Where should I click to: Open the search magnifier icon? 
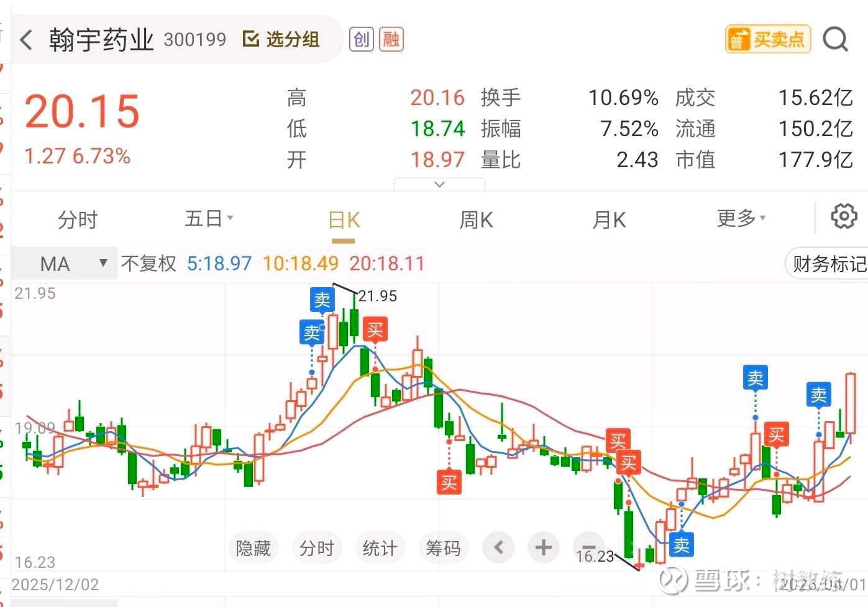click(x=835, y=40)
